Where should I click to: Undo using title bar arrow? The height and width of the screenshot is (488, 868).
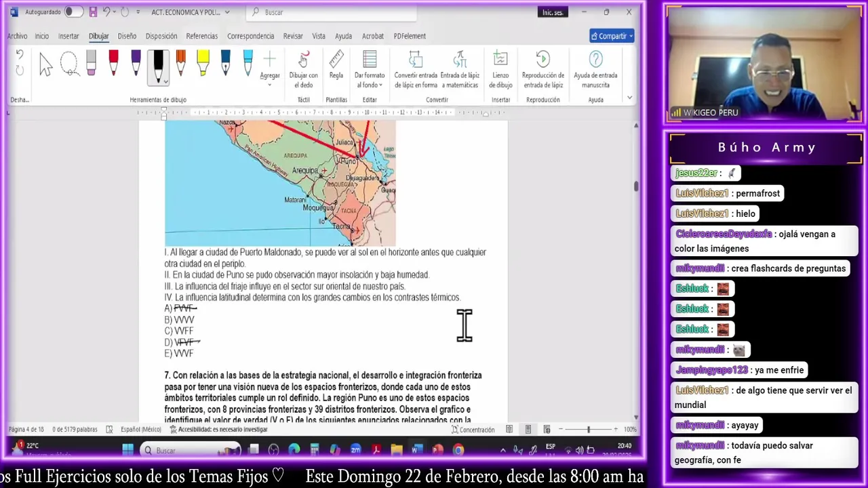click(106, 12)
